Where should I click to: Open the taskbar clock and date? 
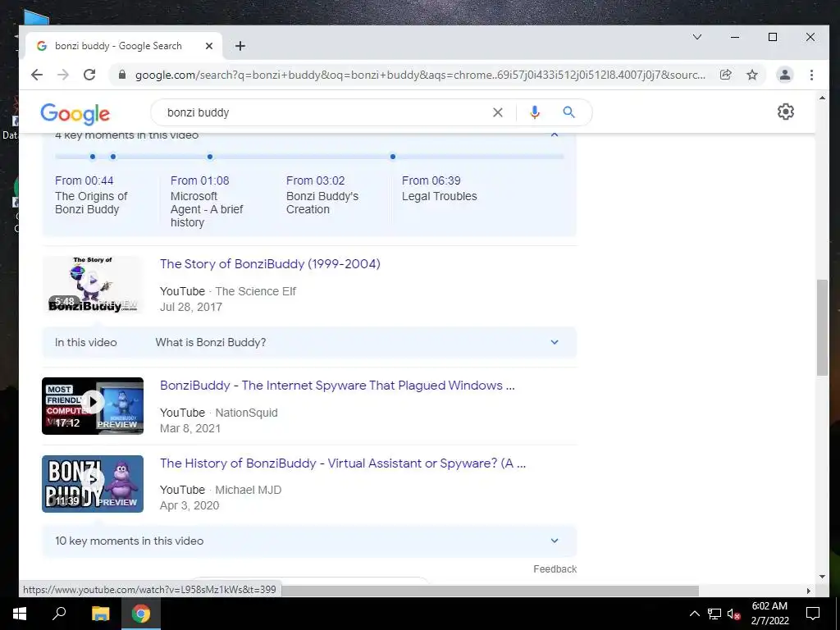click(x=769, y=614)
